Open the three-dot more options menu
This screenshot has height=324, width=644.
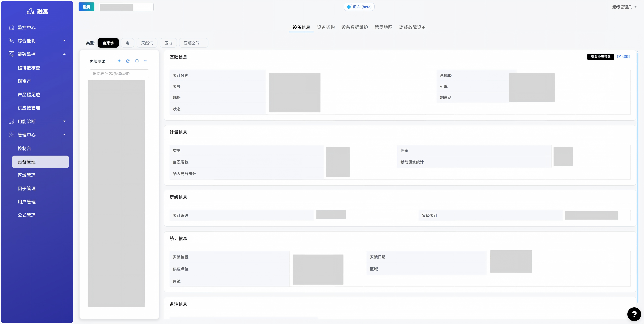146,61
